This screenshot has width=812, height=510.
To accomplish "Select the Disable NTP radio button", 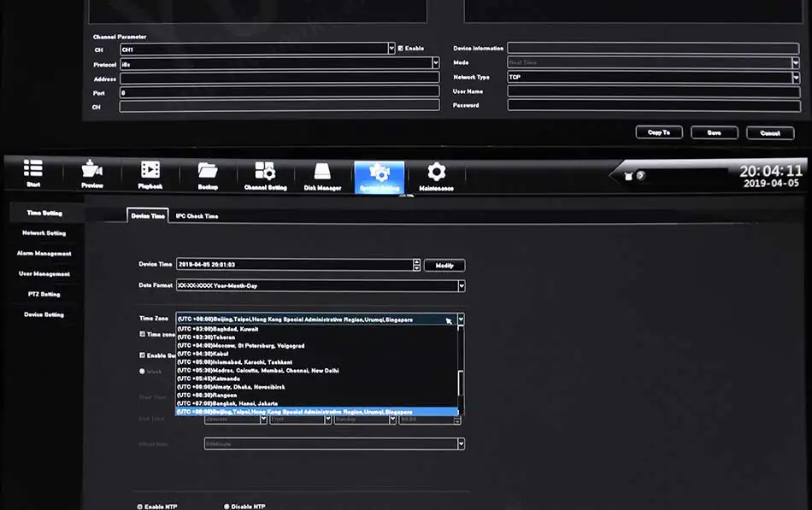I will click(x=227, y=507).
